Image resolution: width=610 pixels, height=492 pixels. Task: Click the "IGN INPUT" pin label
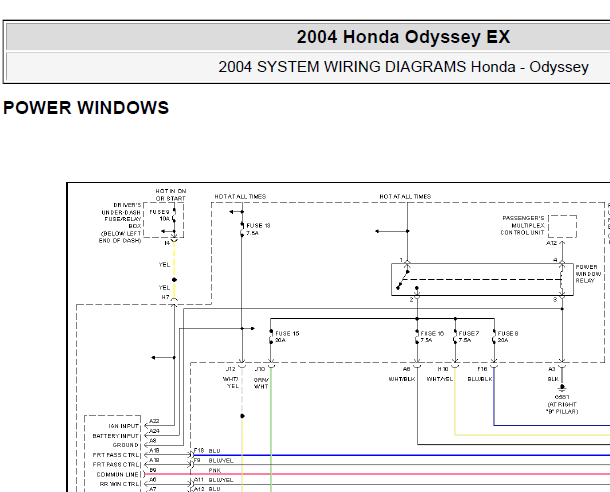[x=123, y=426]
